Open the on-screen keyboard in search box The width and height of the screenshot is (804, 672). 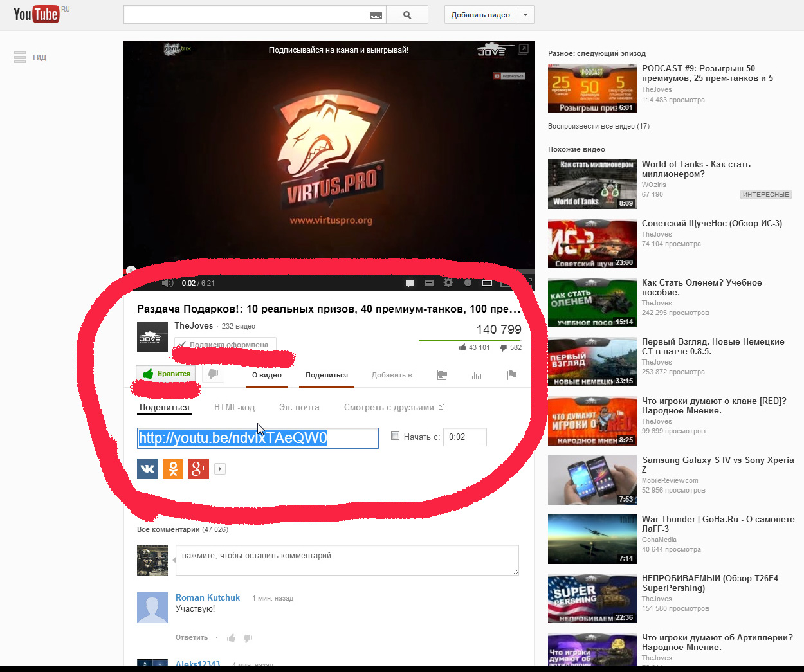(x=376, y=15)
